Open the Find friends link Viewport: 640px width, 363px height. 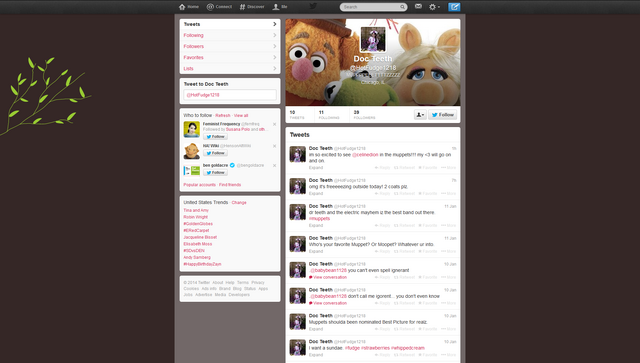[x=230, y=185]
